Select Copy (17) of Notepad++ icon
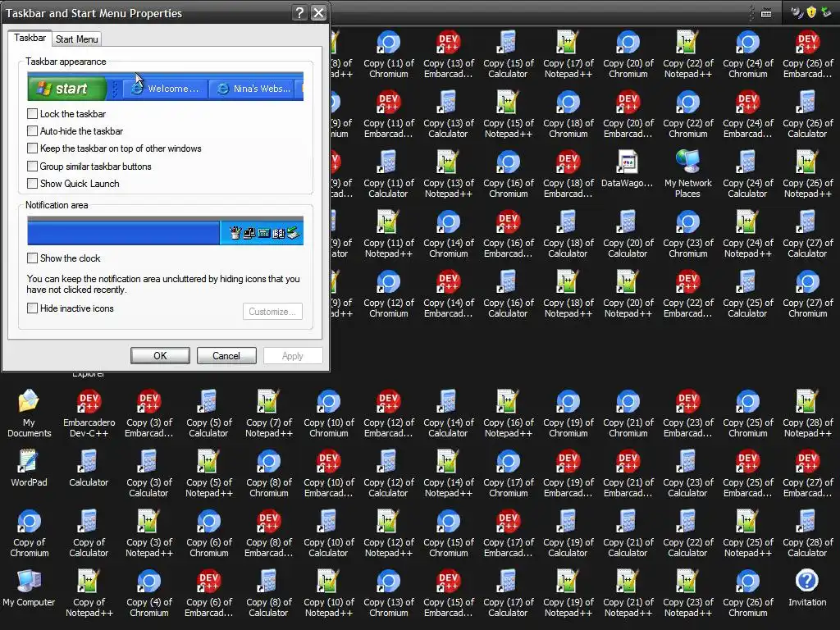The height and width of the screenshot is (630, 840). click(x=568, y=54)
